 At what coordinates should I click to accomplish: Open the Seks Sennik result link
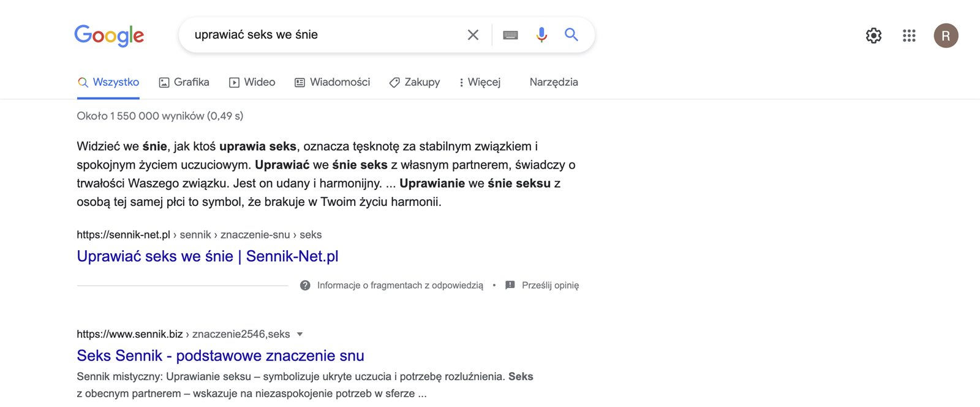pyautogui.click(x=221, y=356)
